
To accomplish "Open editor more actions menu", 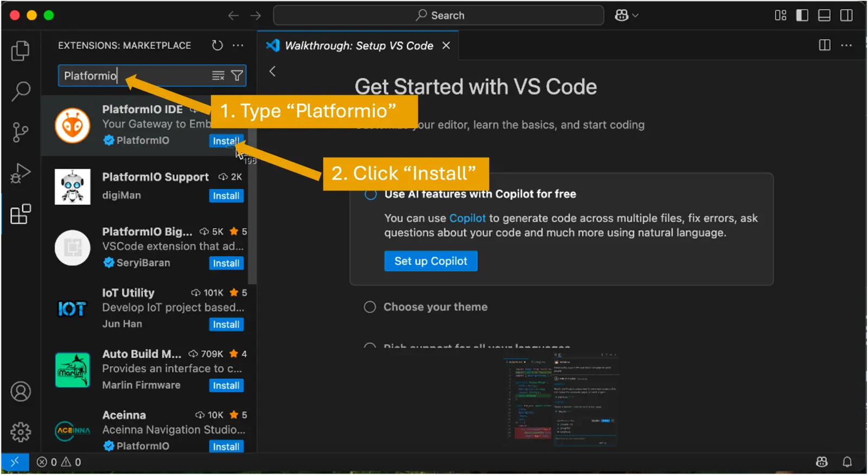I will coord(846,46).
